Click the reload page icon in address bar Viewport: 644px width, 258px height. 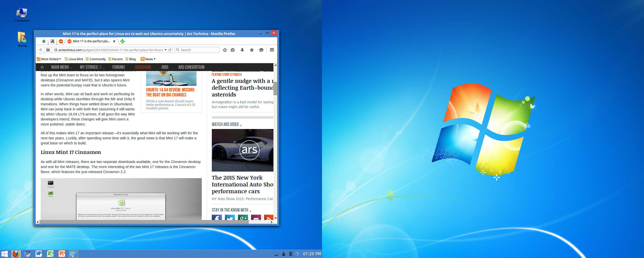pyautogui.click(x=170, y=50)
